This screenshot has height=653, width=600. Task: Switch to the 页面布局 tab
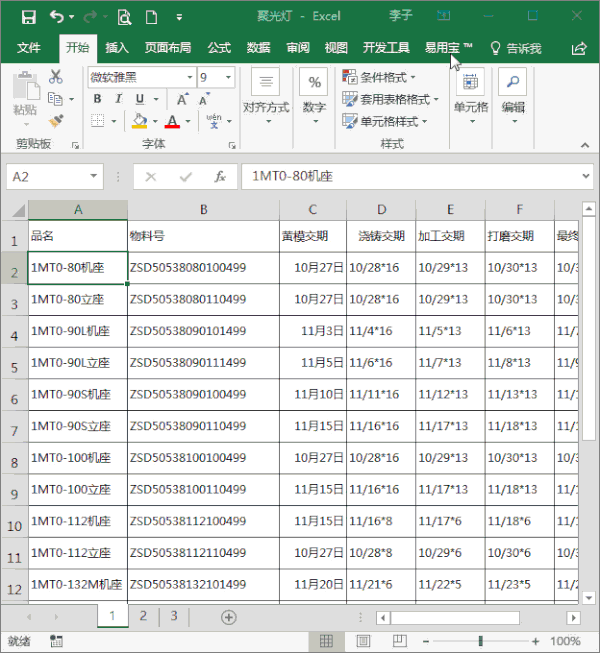click(168, 48)
